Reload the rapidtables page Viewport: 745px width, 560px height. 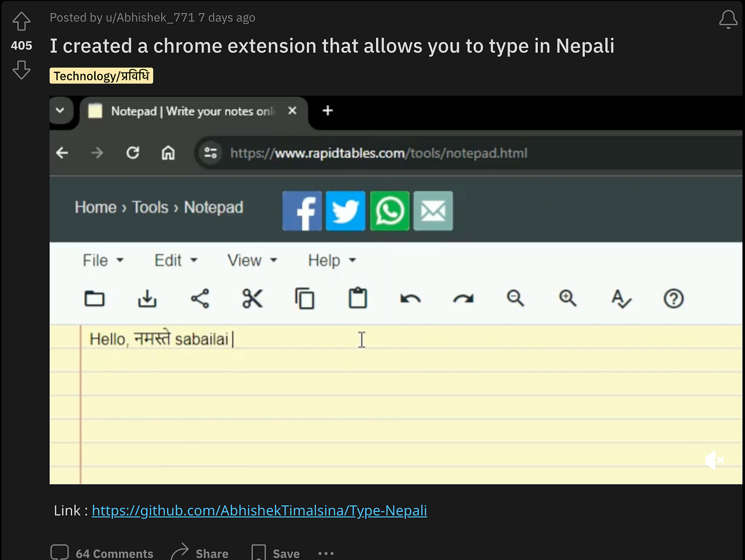coord(133,153)
